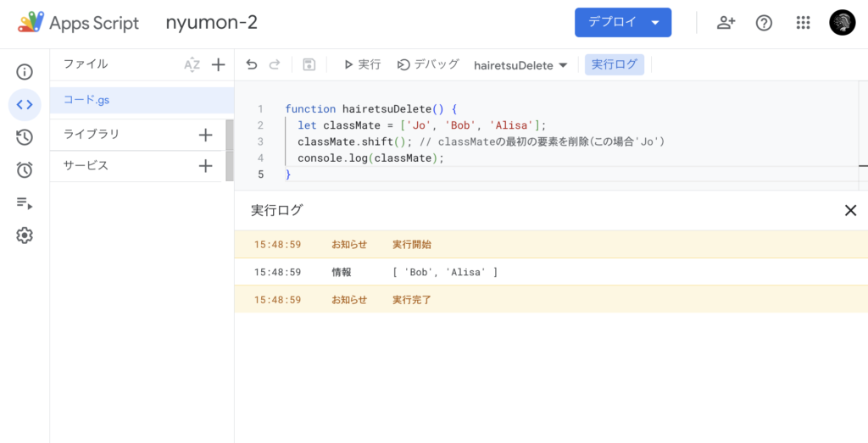Open the Triggers alarm clock icon
This screenshot has width=868, height=443.
pos(25,170)
